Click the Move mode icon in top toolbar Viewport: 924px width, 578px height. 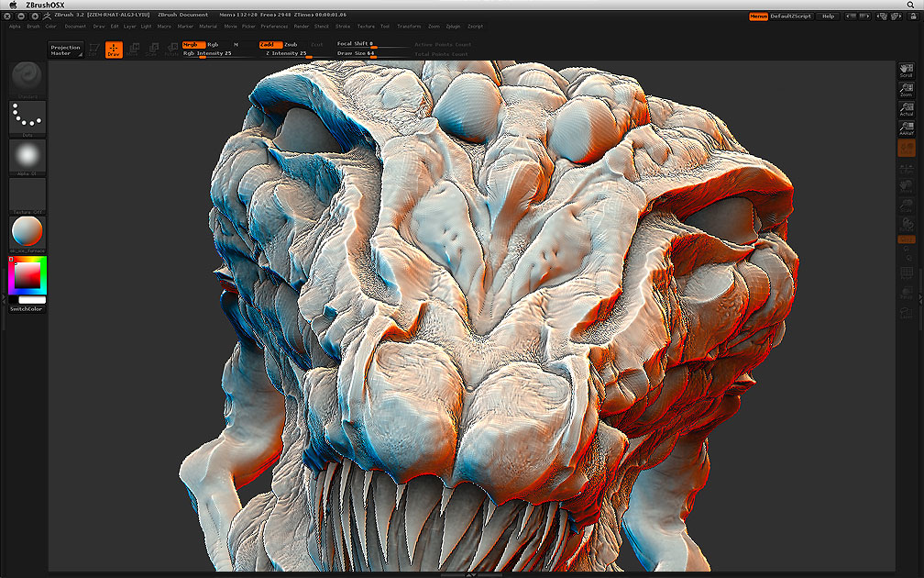click(x=133, y=50)
